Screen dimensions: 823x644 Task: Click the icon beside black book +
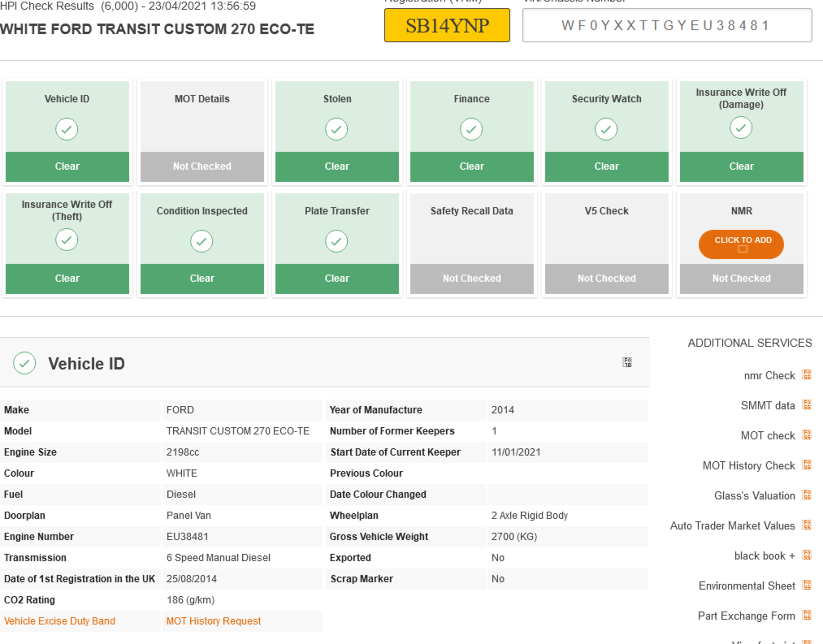[x=807, y=555]
